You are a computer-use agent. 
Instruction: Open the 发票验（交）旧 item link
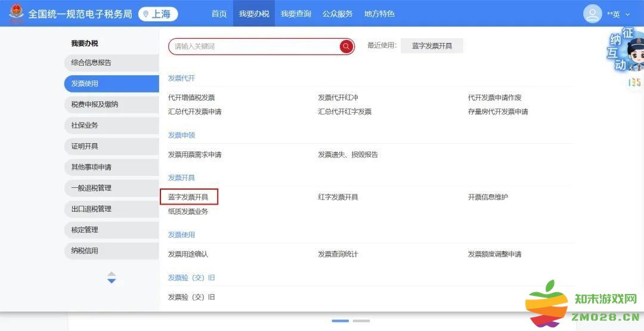coord(191,297)
